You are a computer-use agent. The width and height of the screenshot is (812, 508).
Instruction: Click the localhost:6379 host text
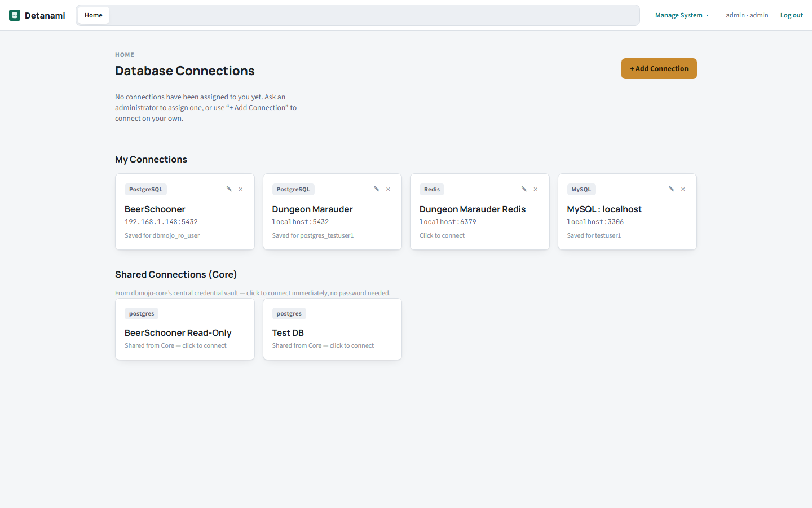click(448, 222)
